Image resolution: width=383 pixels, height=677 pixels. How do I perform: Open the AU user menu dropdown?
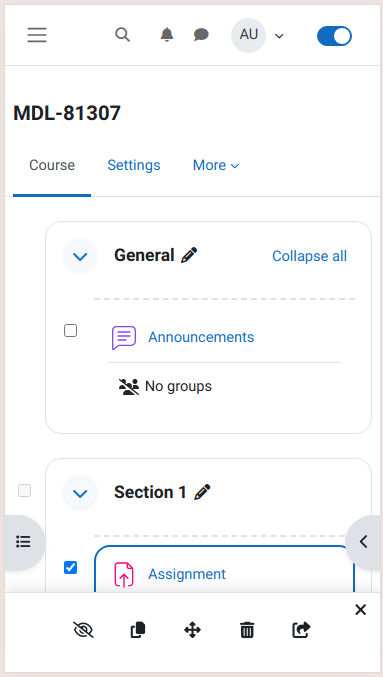point(257,35)
